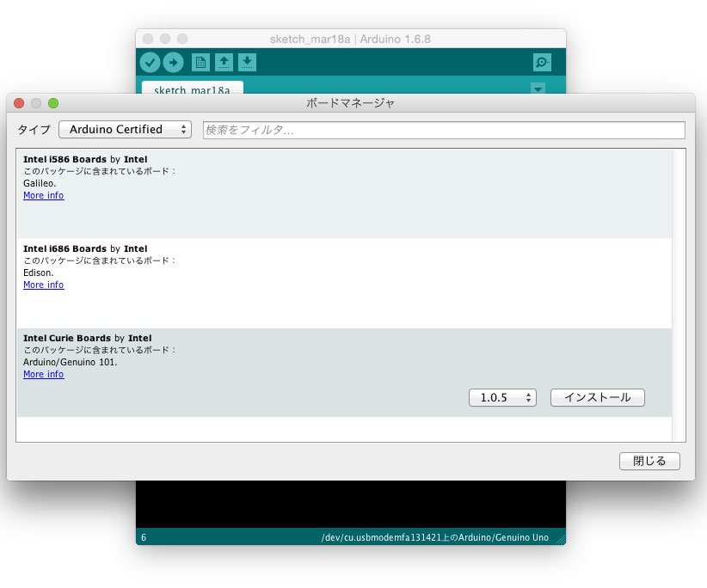Click the board list vertical scrollbar

click(679, 295)
